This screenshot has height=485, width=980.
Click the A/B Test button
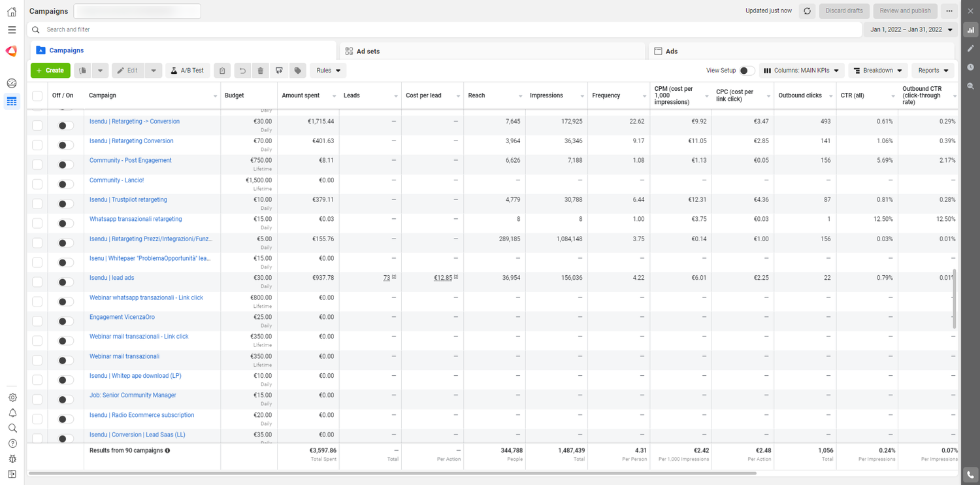pos(188,71)
